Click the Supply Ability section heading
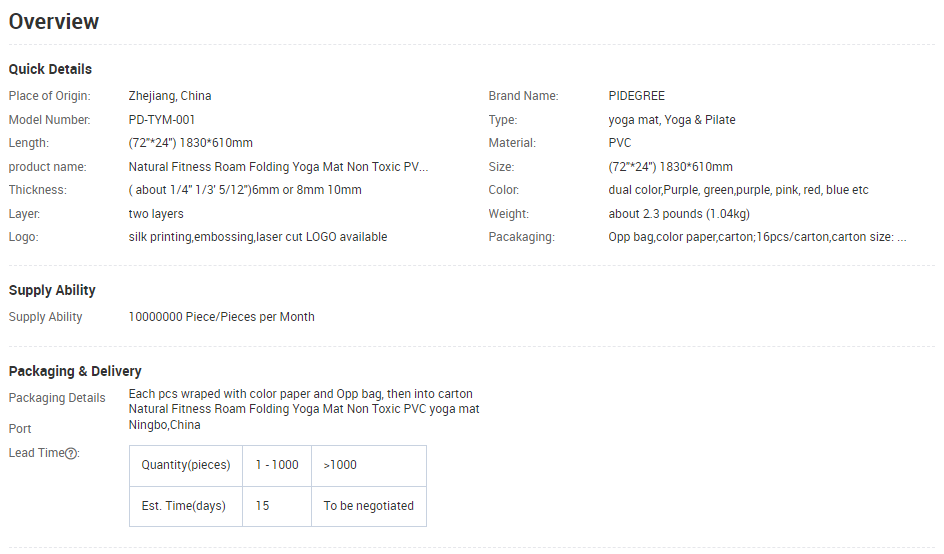This screenshot has width=944, height=554. tap(52, 290)
